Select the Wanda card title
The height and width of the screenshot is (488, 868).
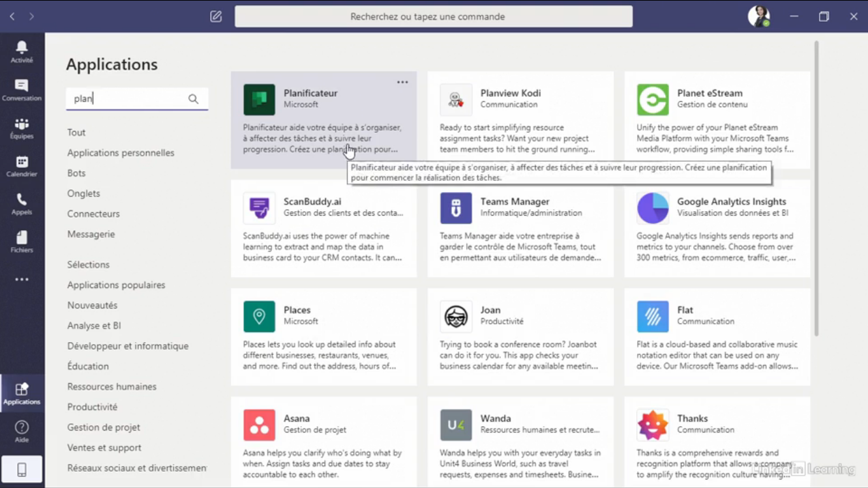(x=496, y=418)
